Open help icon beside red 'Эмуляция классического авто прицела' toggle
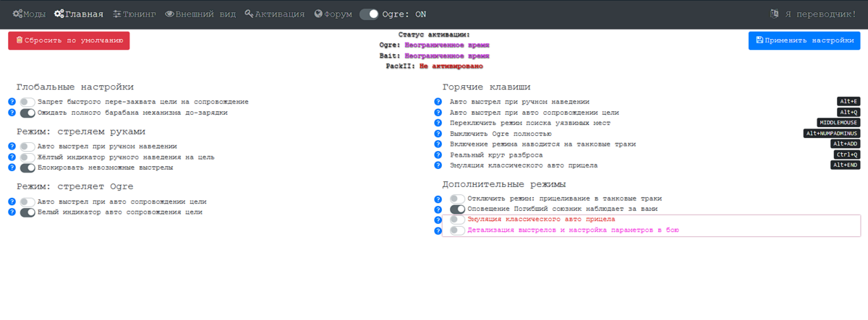Viewport: 868px width, 320px height. [438, 220]
